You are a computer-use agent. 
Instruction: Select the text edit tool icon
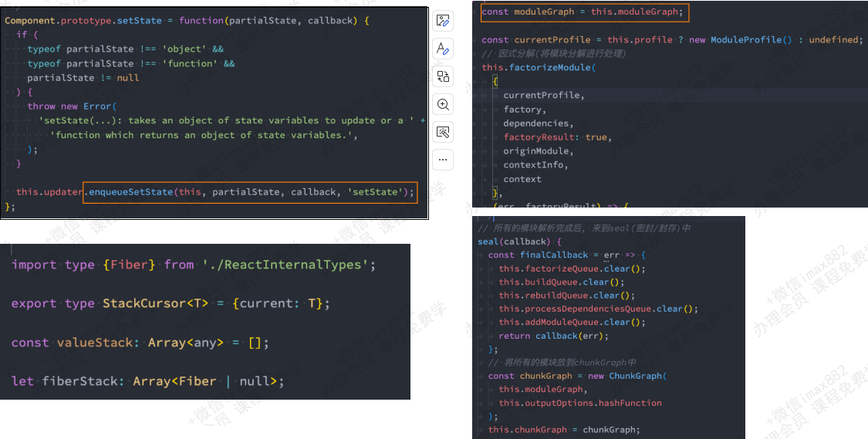pos(443,49)
